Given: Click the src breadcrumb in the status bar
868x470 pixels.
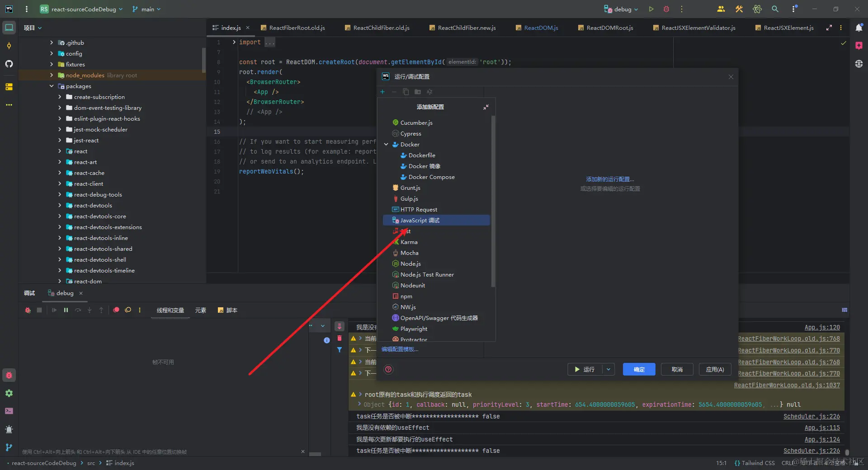Looking at the screenshot, I should [91, 463].
